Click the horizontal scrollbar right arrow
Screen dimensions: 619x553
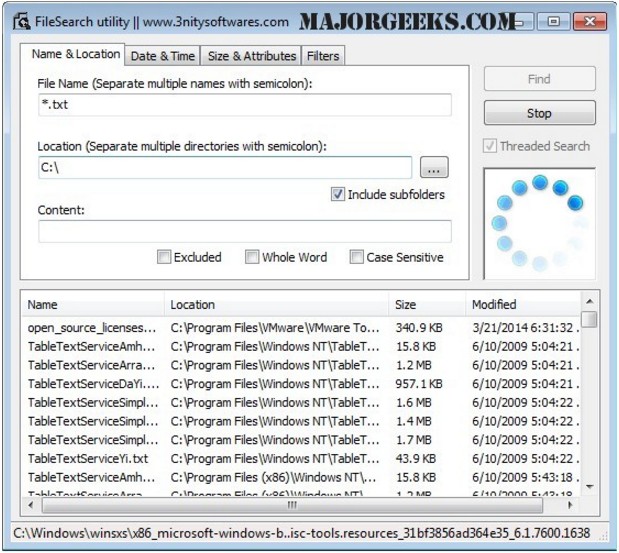pos(570,505)
